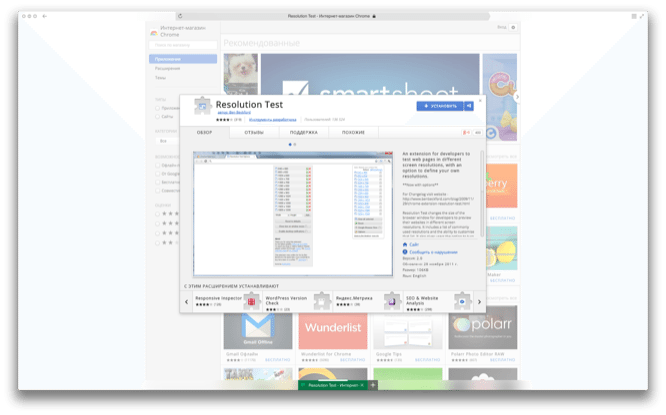Click the Resolution Test tab in the tab bar
The width and height of the screenshot is (666, 415).
(x=333, y=385)
